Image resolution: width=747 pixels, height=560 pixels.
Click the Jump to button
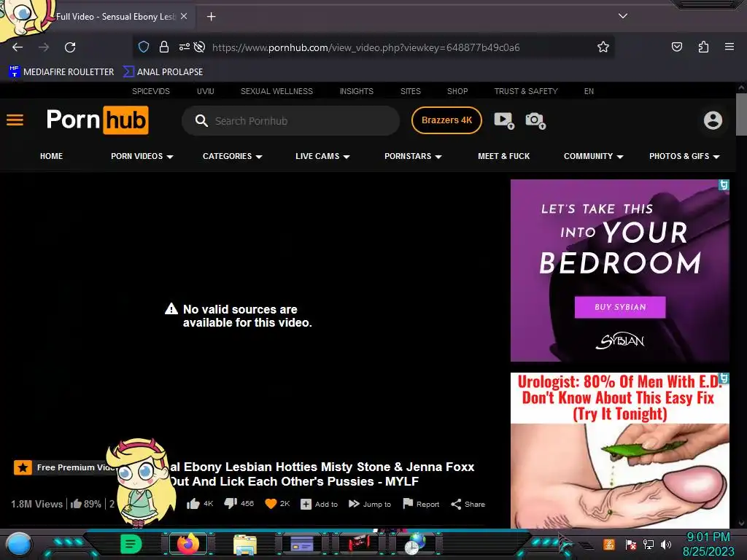click(370, 504)
